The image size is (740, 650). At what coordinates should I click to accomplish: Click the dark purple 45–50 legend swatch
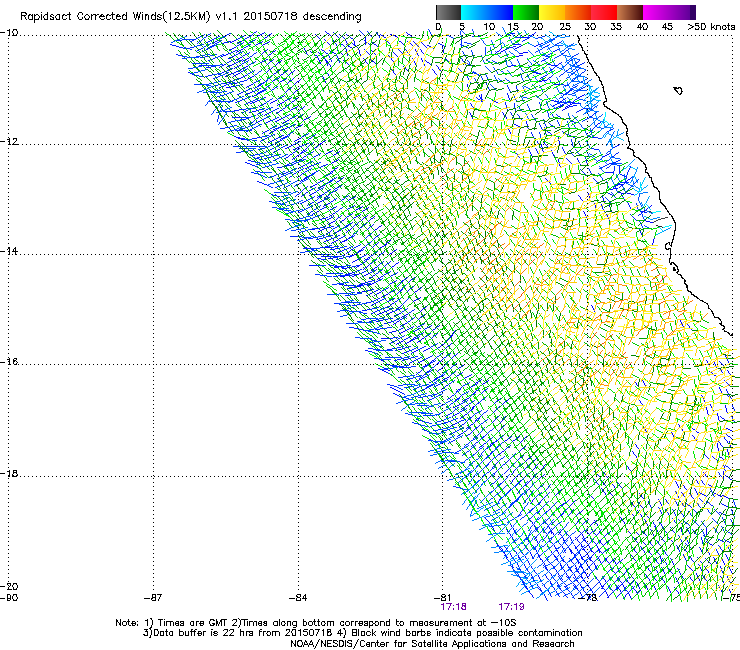pos(682,12)
